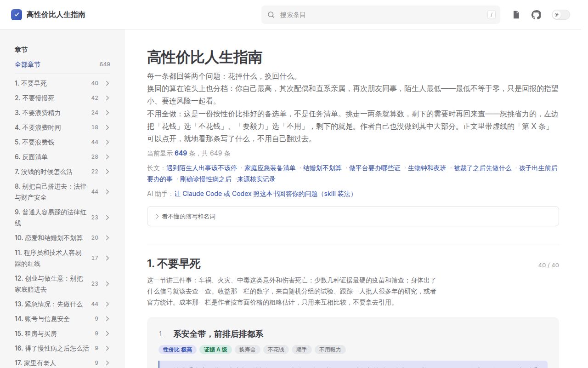Expand 看不懂的缩写和名词 disclosure
Viewport: 588px width, 368px height.
[353, 216]
